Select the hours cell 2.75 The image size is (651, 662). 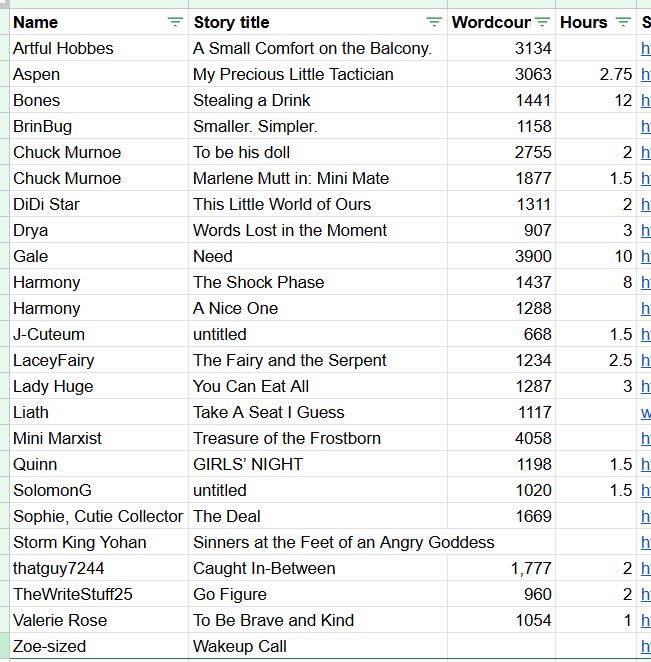[x=596, y=74]
